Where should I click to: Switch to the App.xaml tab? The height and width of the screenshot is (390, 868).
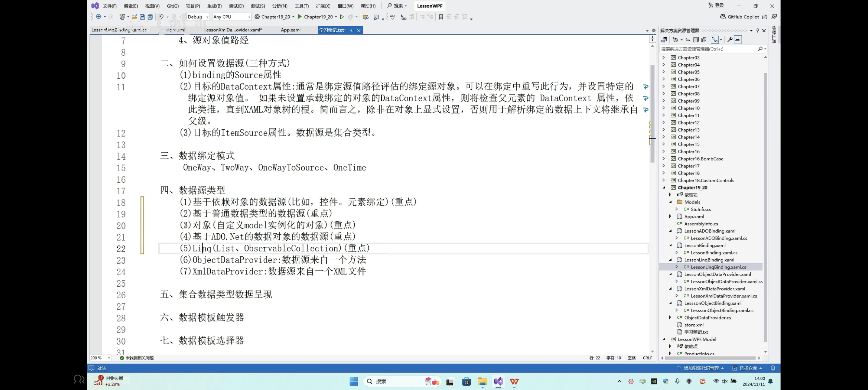(290, 30)
